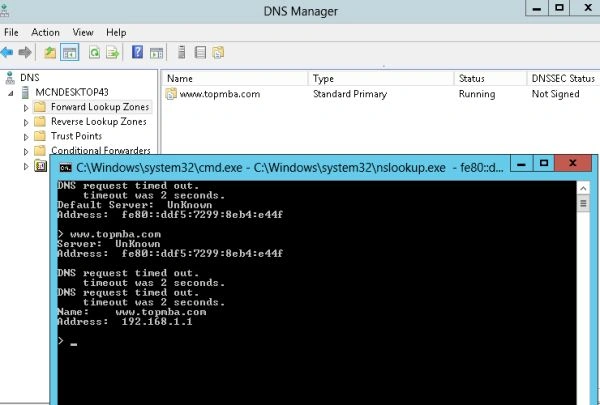Sort by the Status column header
600x405 pixels.
click(490, 78)
